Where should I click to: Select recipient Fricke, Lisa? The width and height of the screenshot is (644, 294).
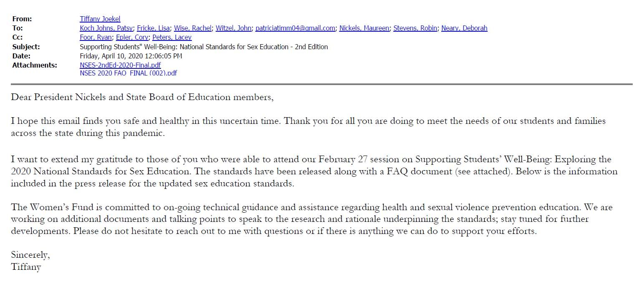pos(153,28)
